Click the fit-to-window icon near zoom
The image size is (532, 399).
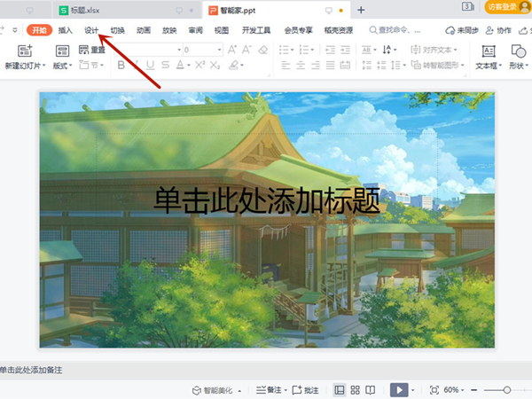(x=434, y=390)
